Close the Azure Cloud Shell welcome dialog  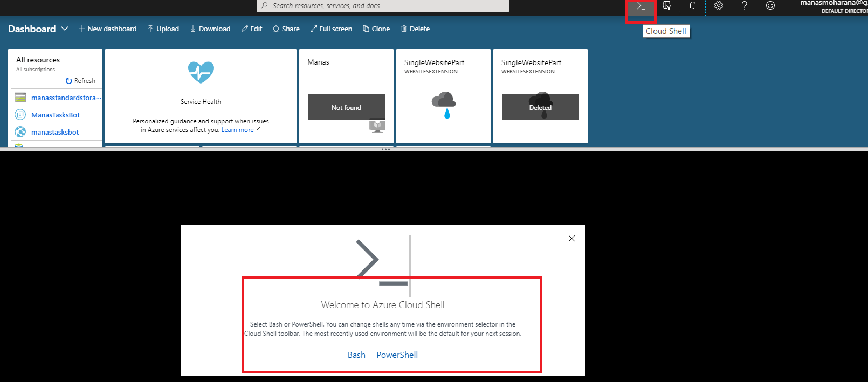(571, 238)
